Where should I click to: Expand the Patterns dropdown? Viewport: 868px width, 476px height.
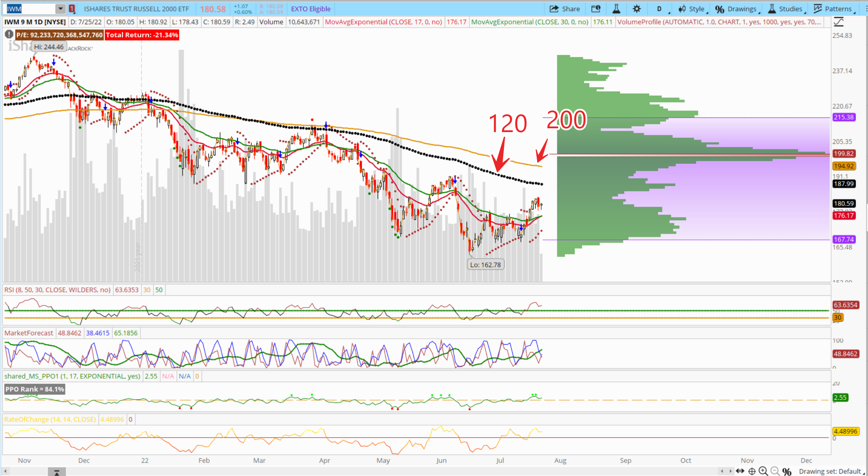coord(833,9)
